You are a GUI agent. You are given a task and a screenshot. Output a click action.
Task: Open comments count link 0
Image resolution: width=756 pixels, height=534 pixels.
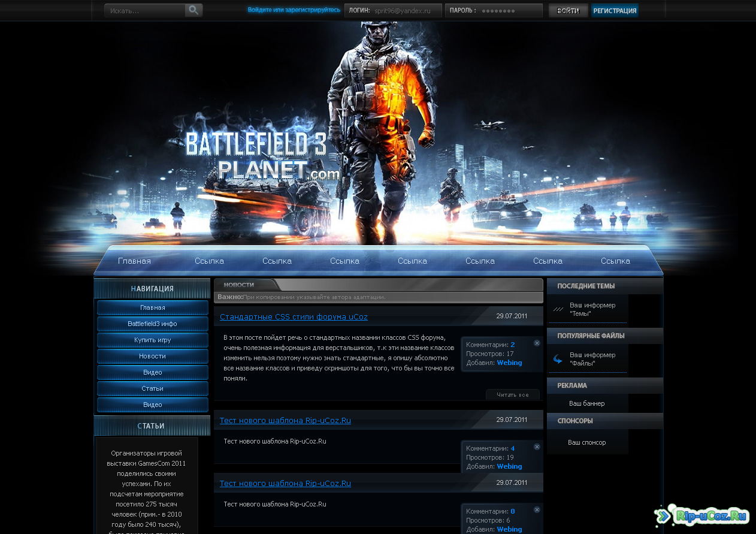pos(513,511)
